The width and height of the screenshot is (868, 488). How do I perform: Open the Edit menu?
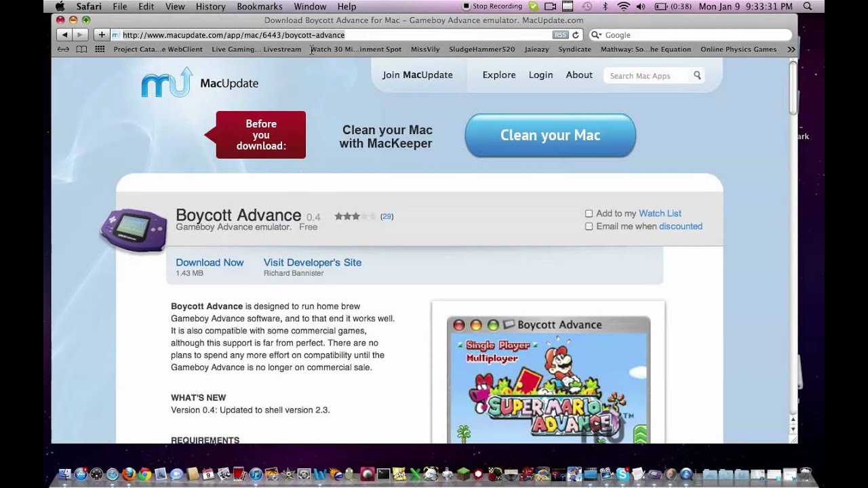(x=146, y=7)
